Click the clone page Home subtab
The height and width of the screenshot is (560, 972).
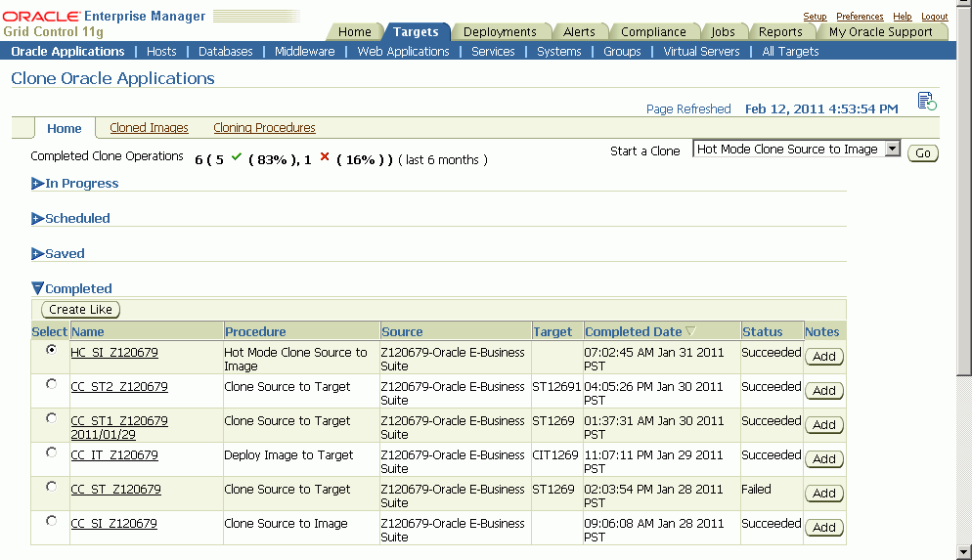point(65,128)
